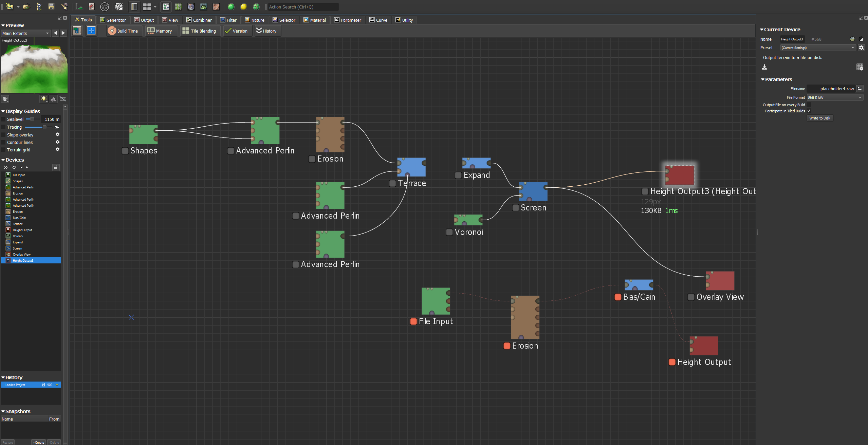868x445 pixels.
Task: Enable the Terrain grid checkbox
Action: [3, 150]
